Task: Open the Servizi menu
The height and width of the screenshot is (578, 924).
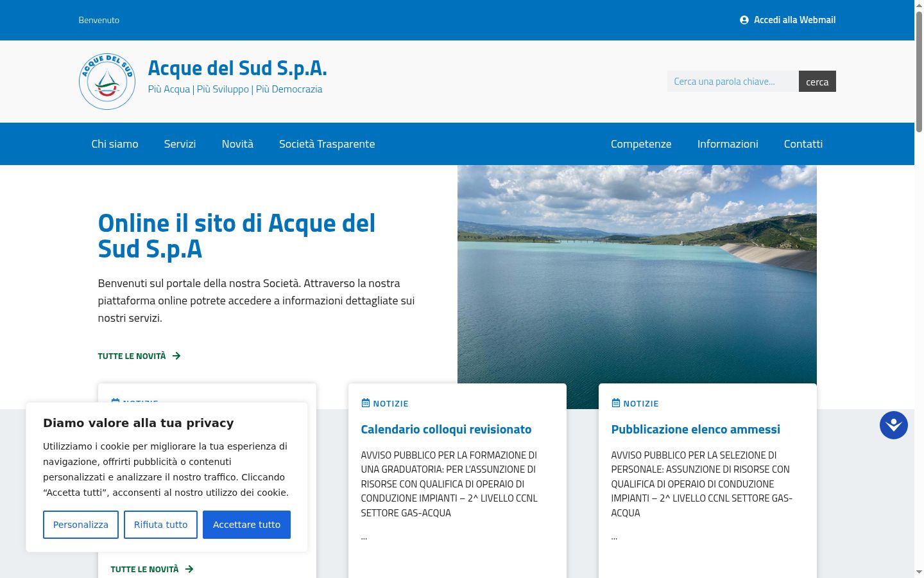Action: tap(180, 144)
